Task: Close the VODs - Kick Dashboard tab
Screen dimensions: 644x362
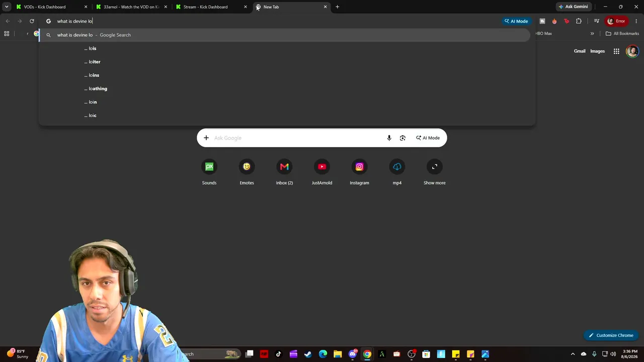Action: click(x=86, y=7)
